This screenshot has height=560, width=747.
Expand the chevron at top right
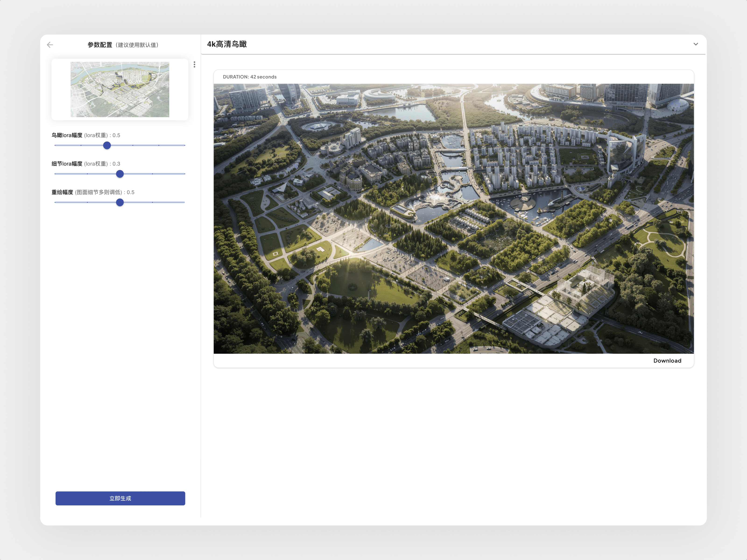coord(696,44)
